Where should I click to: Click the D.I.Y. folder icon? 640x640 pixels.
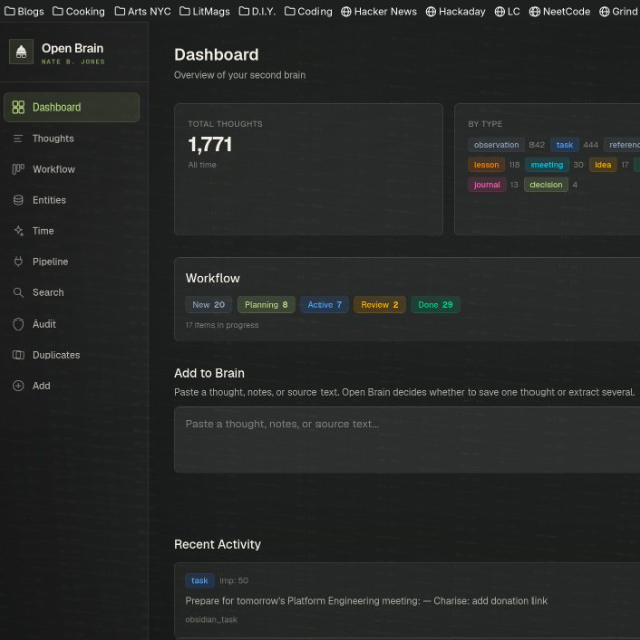pos(244,11)
